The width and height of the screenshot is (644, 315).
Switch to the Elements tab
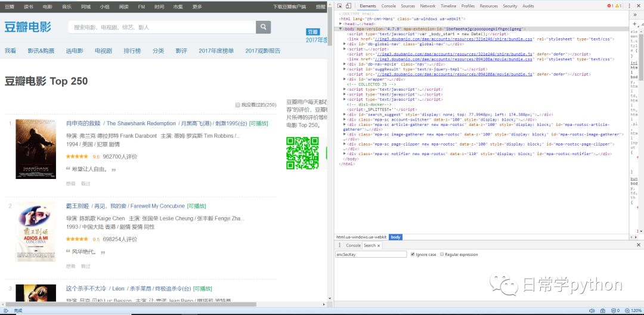(x=367, y=6)
